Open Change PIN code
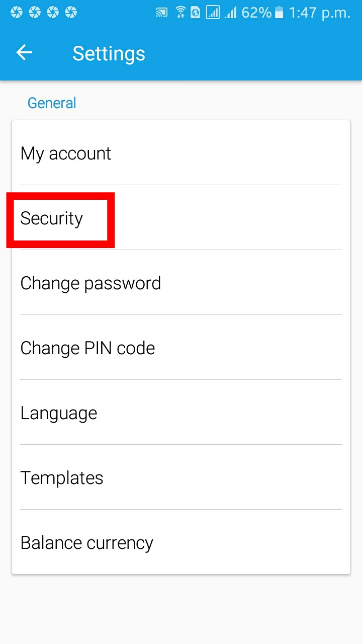The width and height of the screenshot is (362, 644). click(87, 348)
